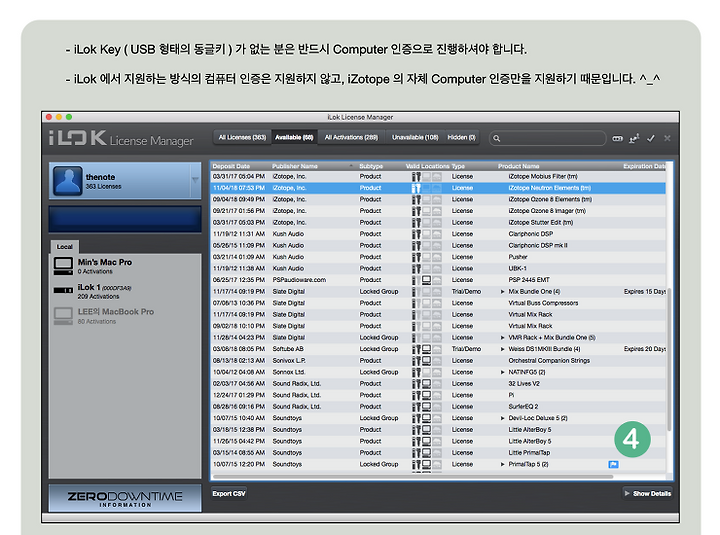Screen dimensions: 720x535
Task: Sort by the Subtype column header
Action: tap(371, 166)
